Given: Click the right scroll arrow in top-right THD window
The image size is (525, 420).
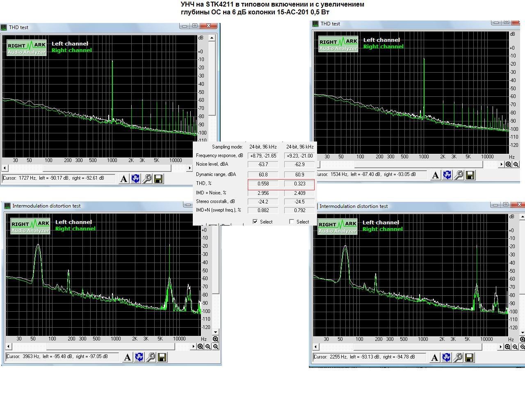Looking at the screenshot, I should coord(502,164).
